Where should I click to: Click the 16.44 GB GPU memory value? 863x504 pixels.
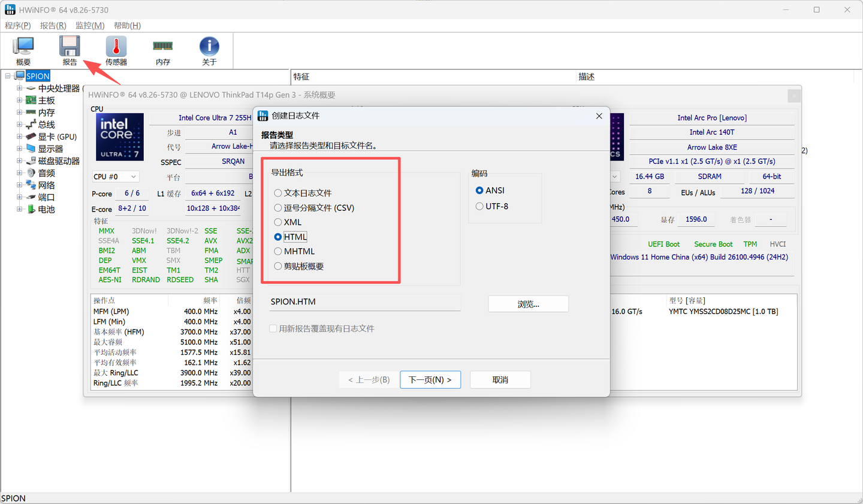pyautogui.click(x=650, y=176)
